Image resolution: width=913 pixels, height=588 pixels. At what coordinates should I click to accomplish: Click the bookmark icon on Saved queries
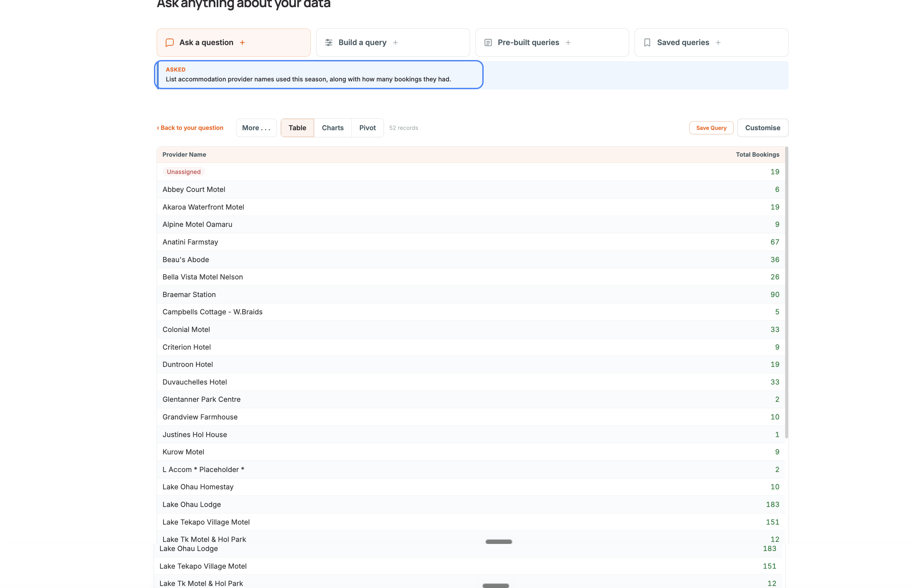[x=647, y=42]
